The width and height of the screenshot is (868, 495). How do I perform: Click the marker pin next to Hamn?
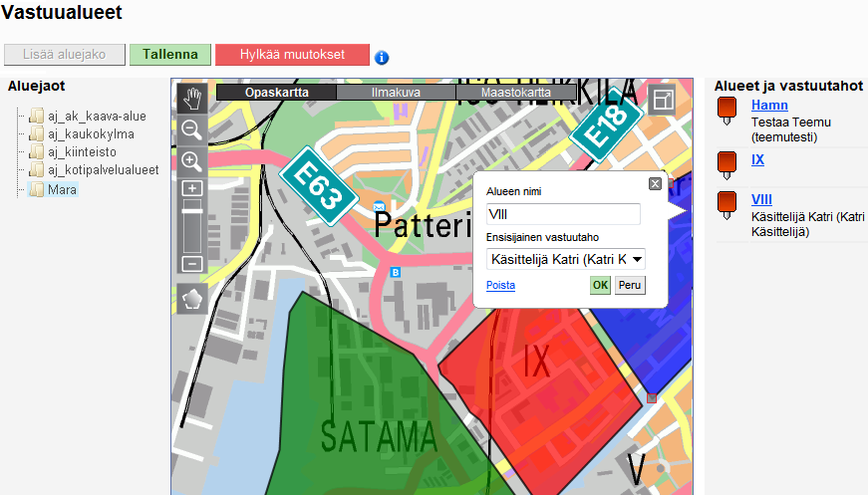(x=726, y=111)
